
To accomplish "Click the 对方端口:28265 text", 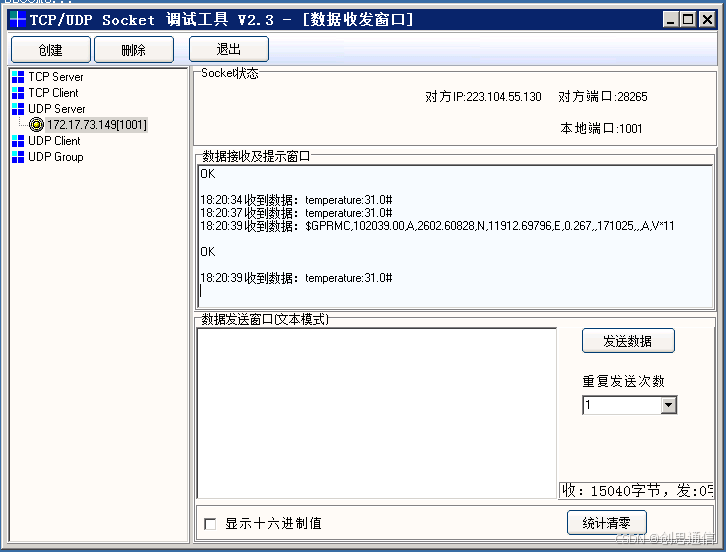I will click(602, 96).
